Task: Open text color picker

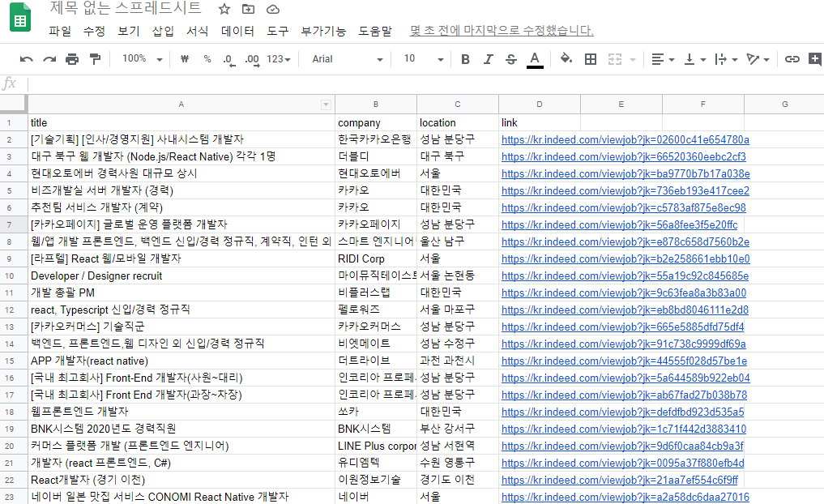Action: 535,59
